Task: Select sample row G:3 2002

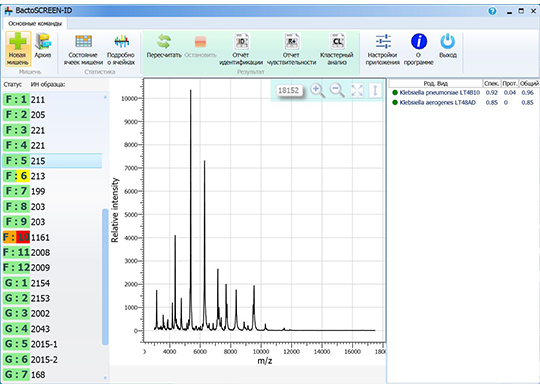Action: (x=52, y=313)
